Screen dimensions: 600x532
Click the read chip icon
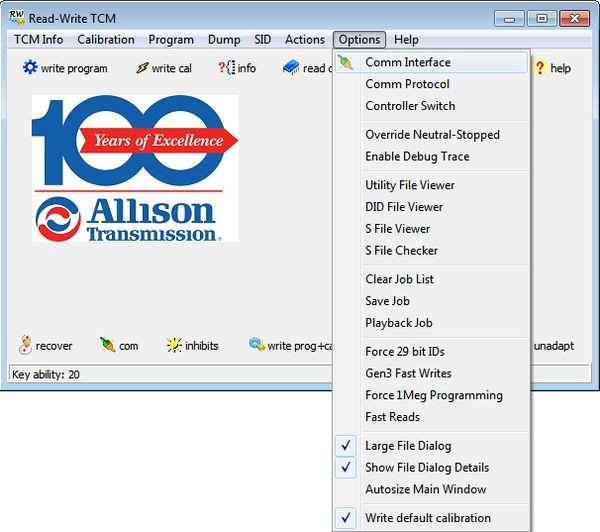[x=291, y=68]
